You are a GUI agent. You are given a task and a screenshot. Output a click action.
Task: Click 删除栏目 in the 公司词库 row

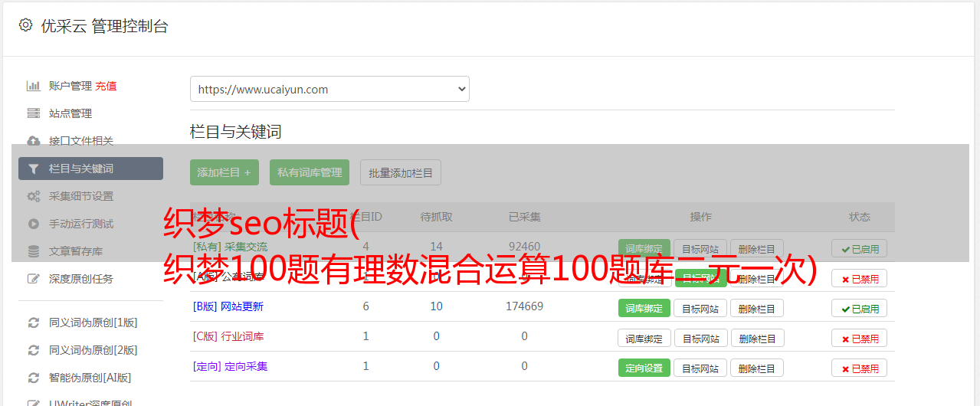(x=757, y=279)
